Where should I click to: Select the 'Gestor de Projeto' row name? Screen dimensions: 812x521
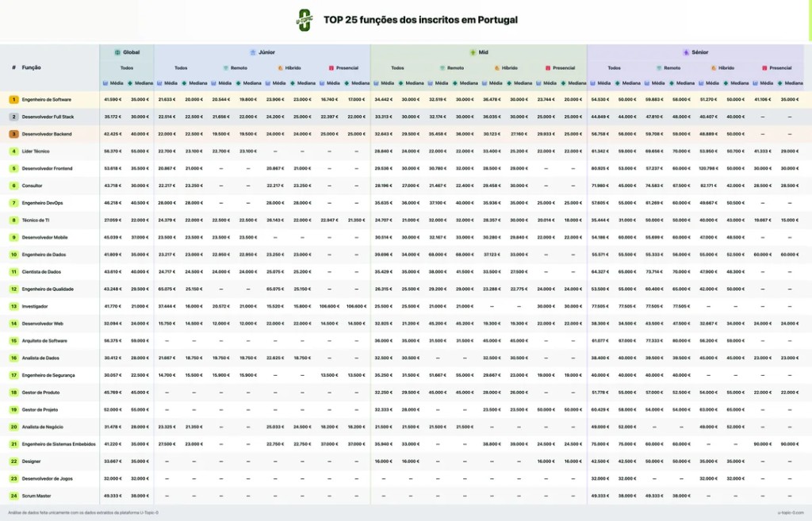tap(40, 410)
